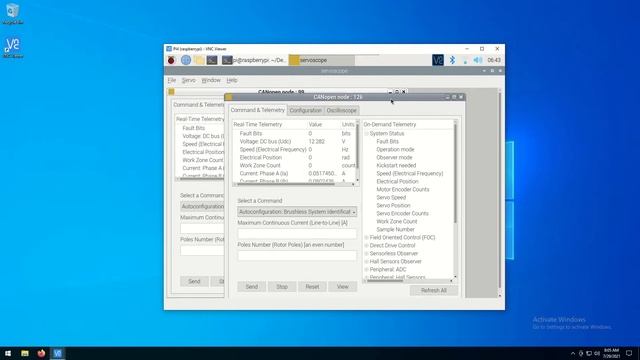This screenshot has height=360, width=640.
Task: Expand the Peripheral: ADC node
Action: point(367,269)
